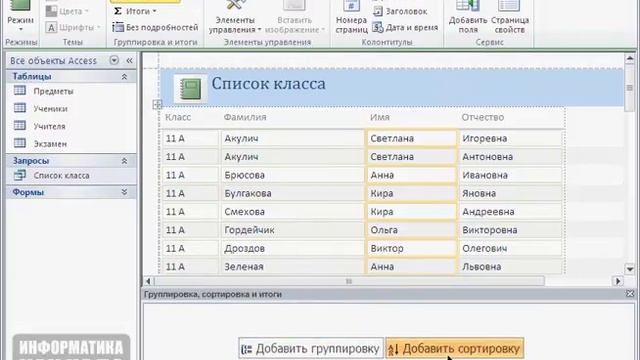
Task: Open the Элементы управления controls gallery
Action: pos(235,18)
